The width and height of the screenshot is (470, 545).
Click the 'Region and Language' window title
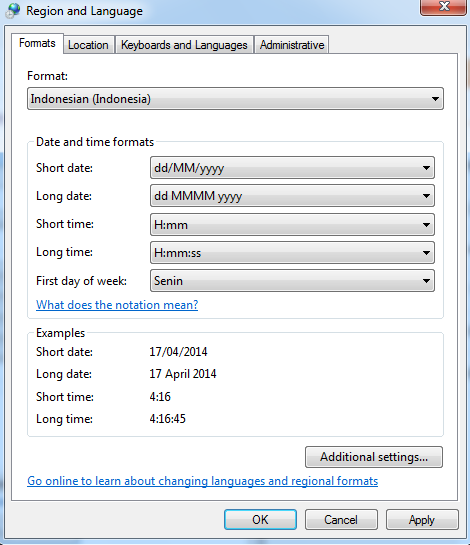(84, 11)
